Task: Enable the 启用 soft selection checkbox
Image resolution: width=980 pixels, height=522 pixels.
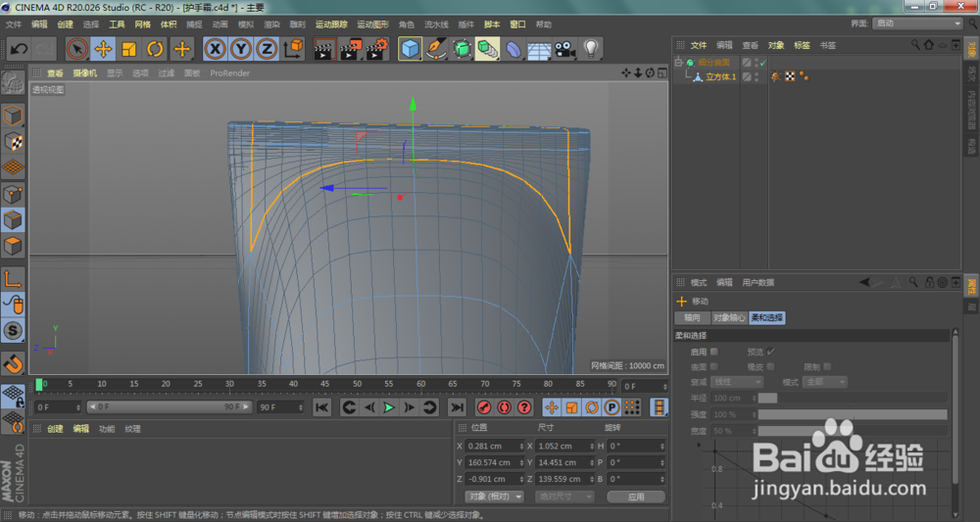Action: [x=713, y=351]
